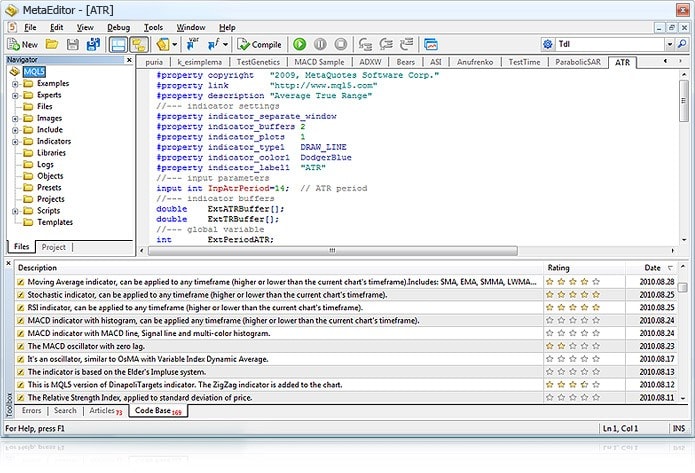The height and width of the screenshot is (473, 695).
Task: Sort by the Date column header
Action: (652, 268)
